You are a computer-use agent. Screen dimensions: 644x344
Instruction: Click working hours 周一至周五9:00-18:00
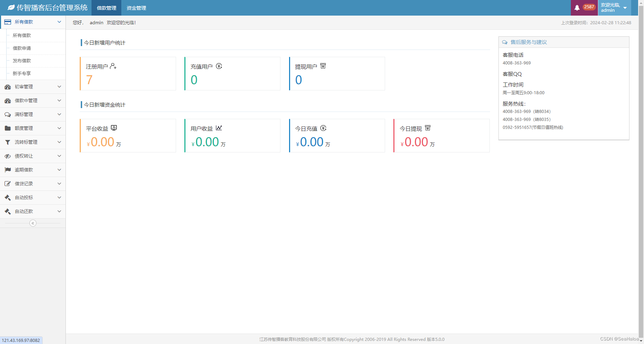(523, 93)
